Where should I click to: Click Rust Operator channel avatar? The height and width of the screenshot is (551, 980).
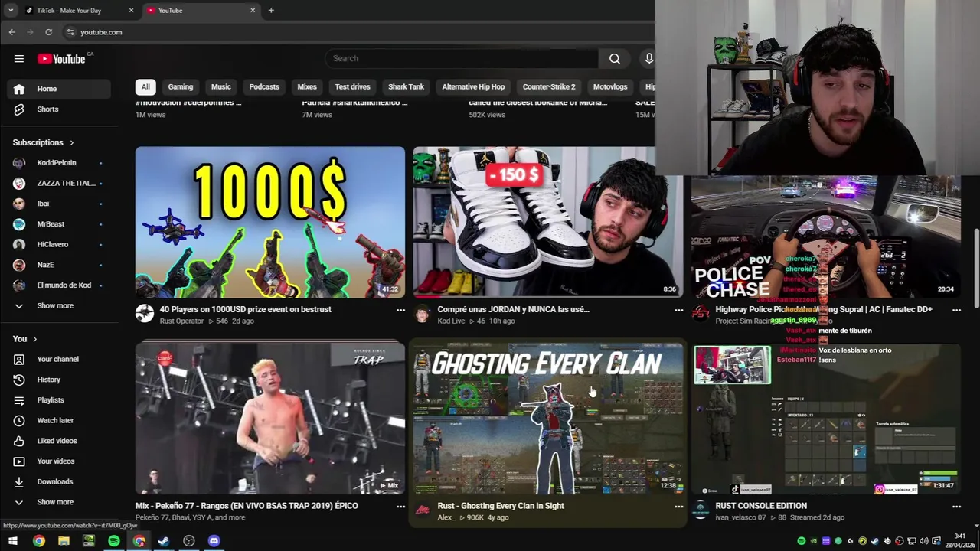[145, 313]
